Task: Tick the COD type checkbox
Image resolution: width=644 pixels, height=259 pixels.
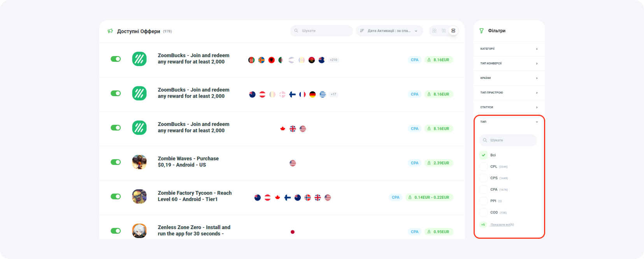Action: 483,212
